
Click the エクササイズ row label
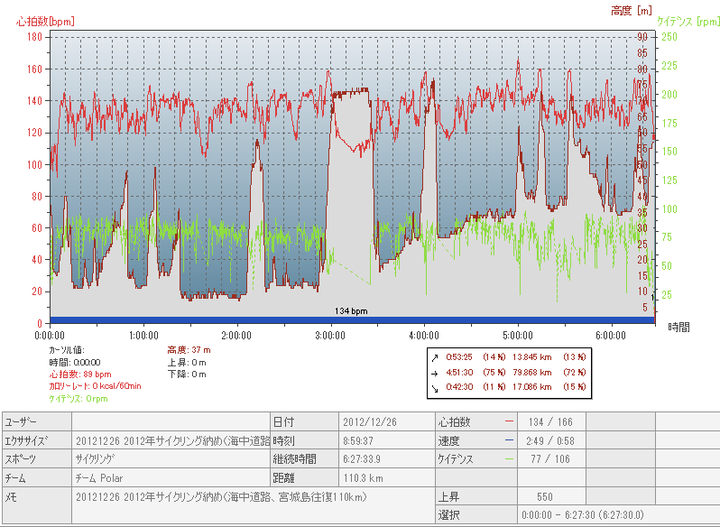coord(26,441)
